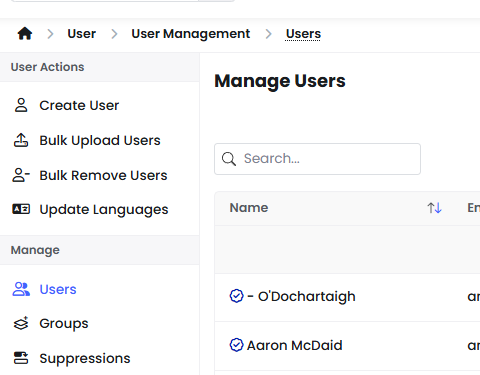Open the User breadcrumb item
Image resolution: width=480 pixels, height=375 pixels.
pyautogui.click(x=82, y=34)
